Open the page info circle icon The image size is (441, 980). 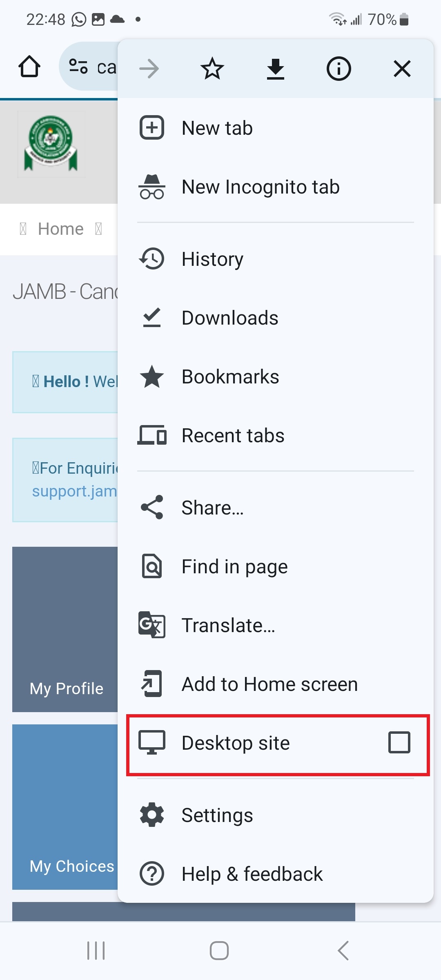(339, 69)
